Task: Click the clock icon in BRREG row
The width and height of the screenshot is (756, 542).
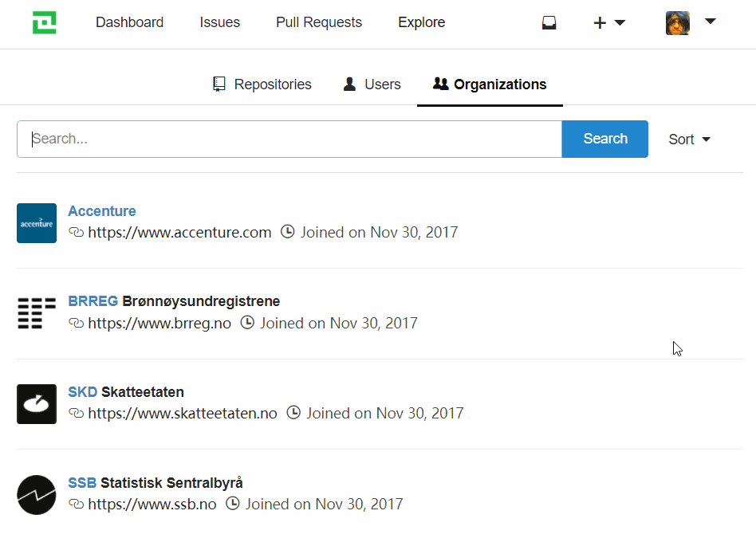Action: pyautogui.click(x=247, y=322)
